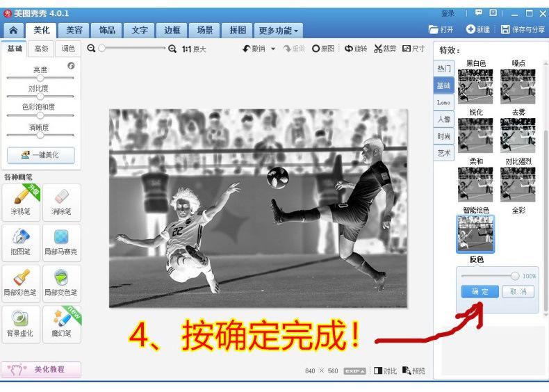Toggle the 原图 original image view

316,49
